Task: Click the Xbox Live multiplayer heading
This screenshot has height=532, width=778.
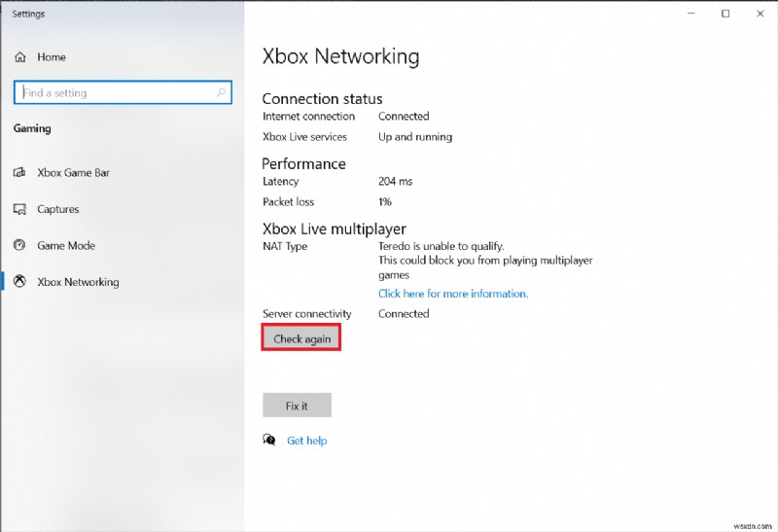Action: pyautogui.click(x=335, y=229)
